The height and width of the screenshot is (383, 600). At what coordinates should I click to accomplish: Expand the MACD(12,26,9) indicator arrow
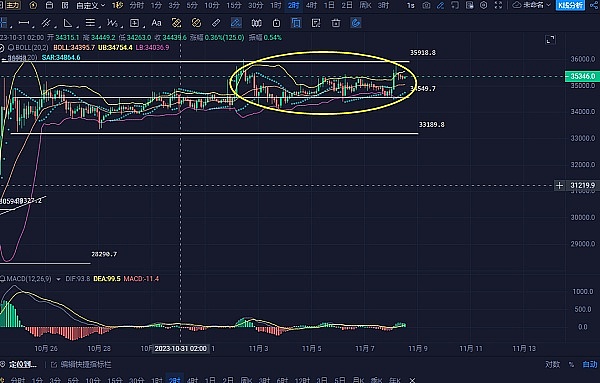pos(58,279)
